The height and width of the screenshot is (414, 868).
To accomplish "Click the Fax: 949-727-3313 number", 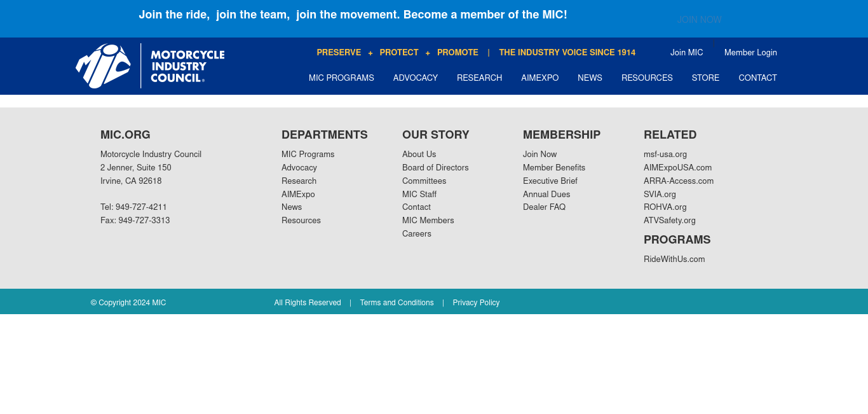I will [135, 221].
